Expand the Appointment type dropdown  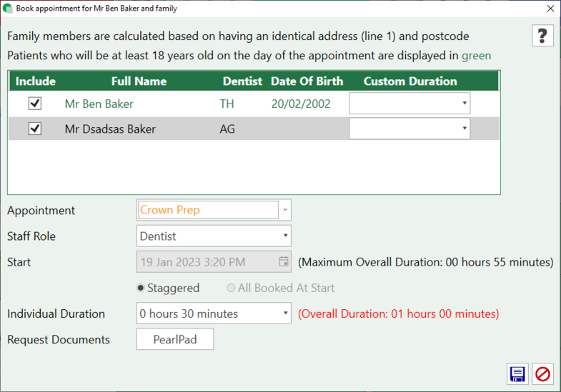pos(285,210)
